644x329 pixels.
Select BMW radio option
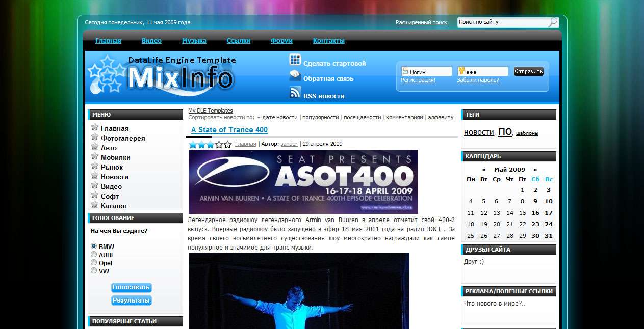pyautogui.click(x=94, y=246)
